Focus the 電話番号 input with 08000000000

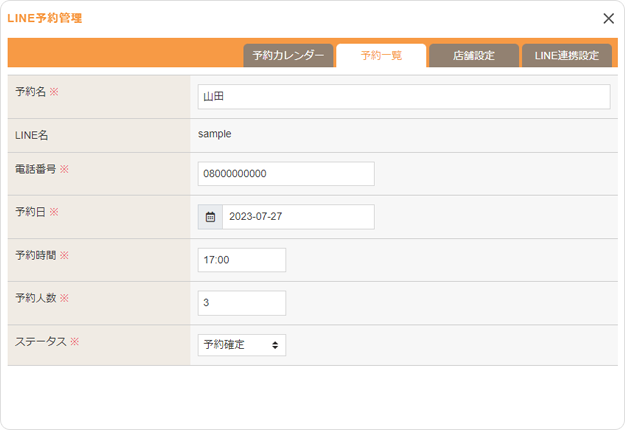tap(286, 174)
